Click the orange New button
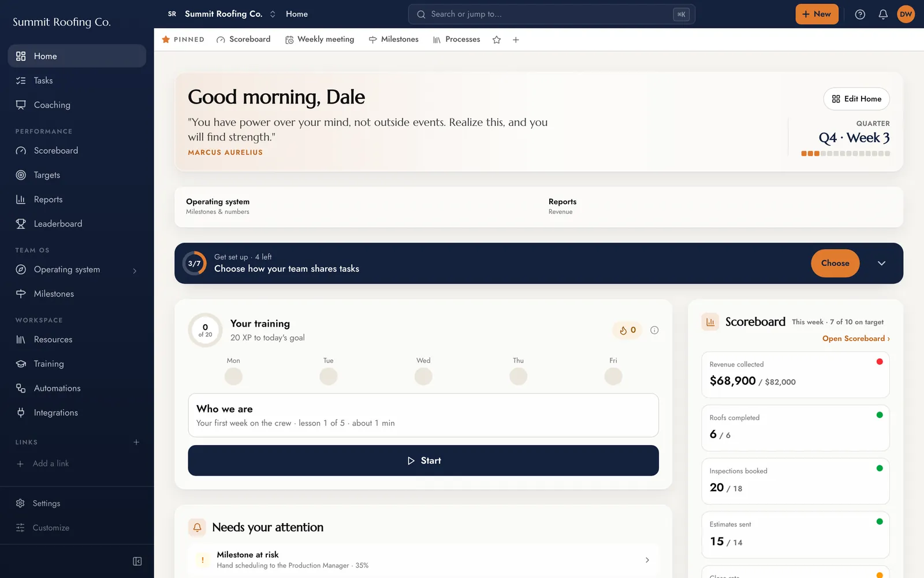 pyautogui.click(x=817, y=14)
